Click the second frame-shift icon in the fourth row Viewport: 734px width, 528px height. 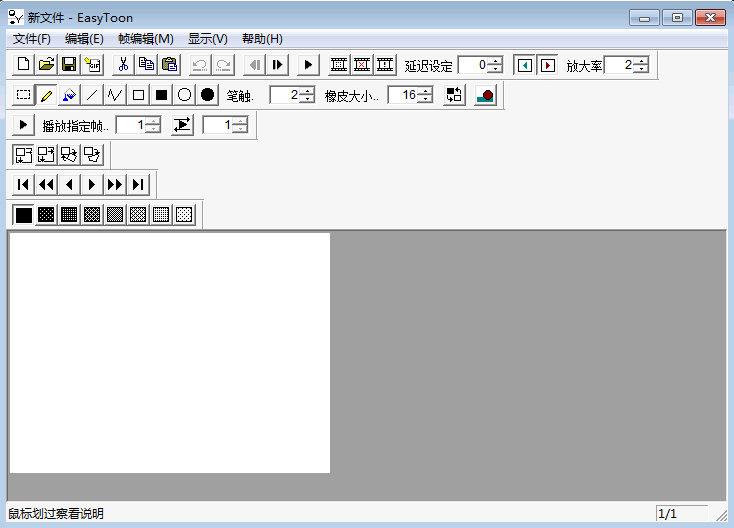(x=46, y=154)
